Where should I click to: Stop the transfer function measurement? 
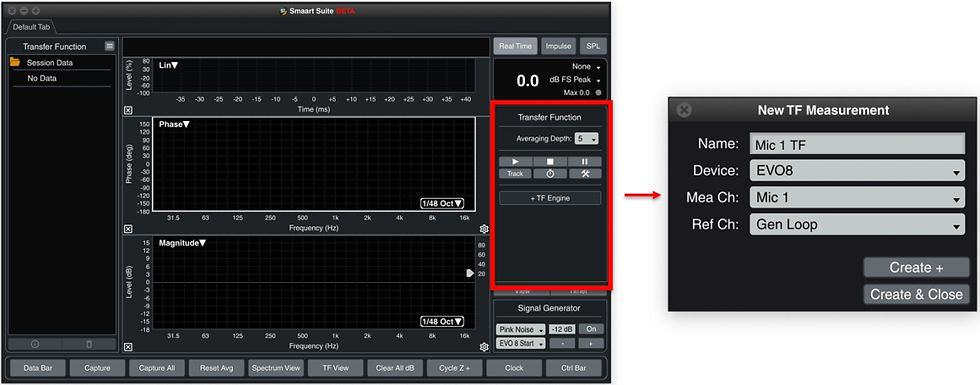point(549,161)
